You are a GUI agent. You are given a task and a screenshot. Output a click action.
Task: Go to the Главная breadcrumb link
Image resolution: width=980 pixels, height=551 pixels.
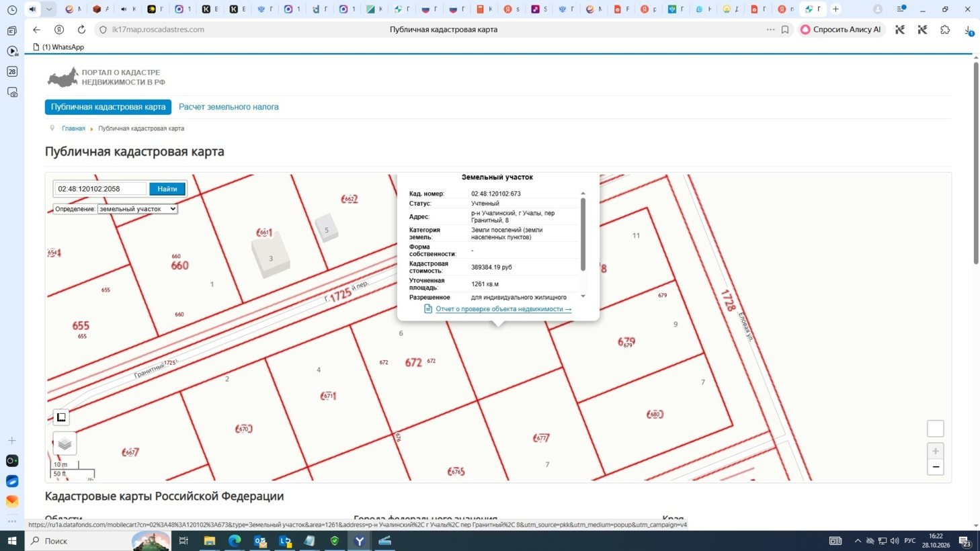coord(73,128)
